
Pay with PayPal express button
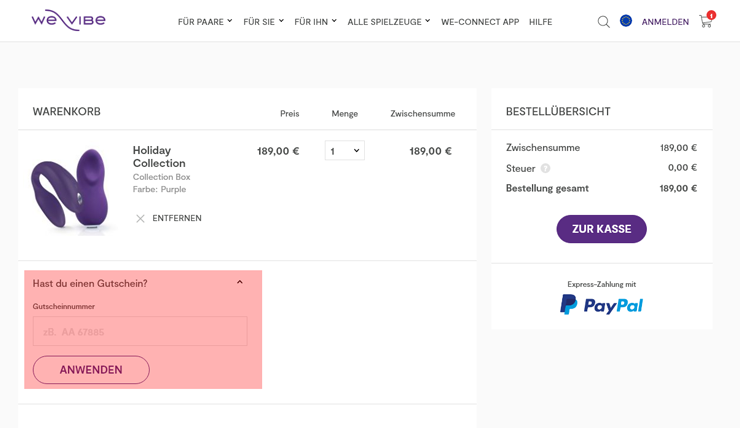click(x=601, y=305)
